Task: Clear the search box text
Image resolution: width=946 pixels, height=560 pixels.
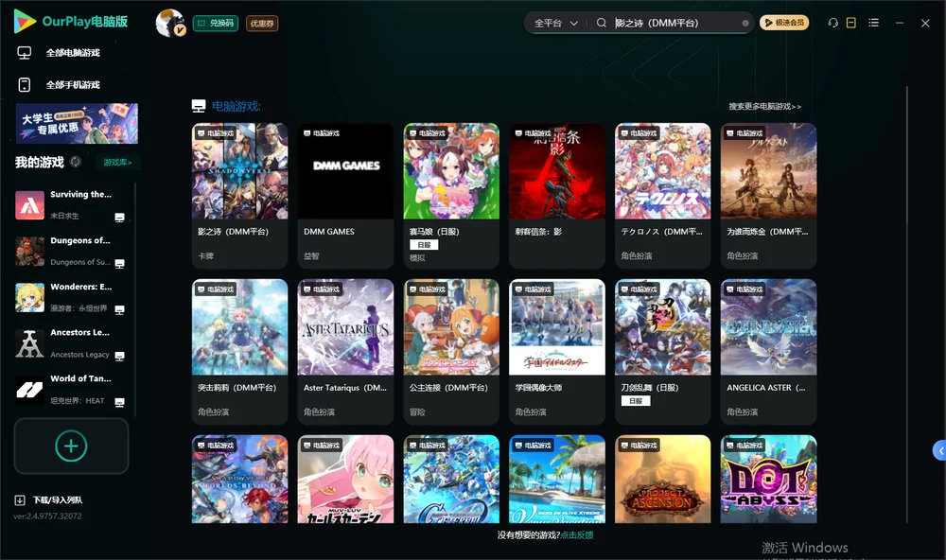Action: click(x=745, y=24)
